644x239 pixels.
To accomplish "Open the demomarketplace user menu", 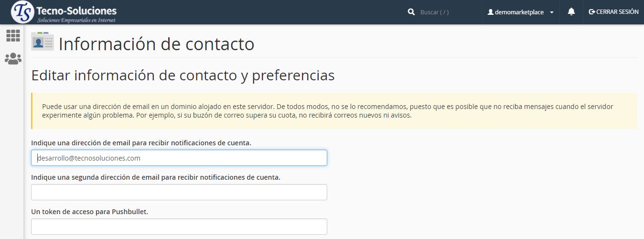I will (x=519, y=12).
